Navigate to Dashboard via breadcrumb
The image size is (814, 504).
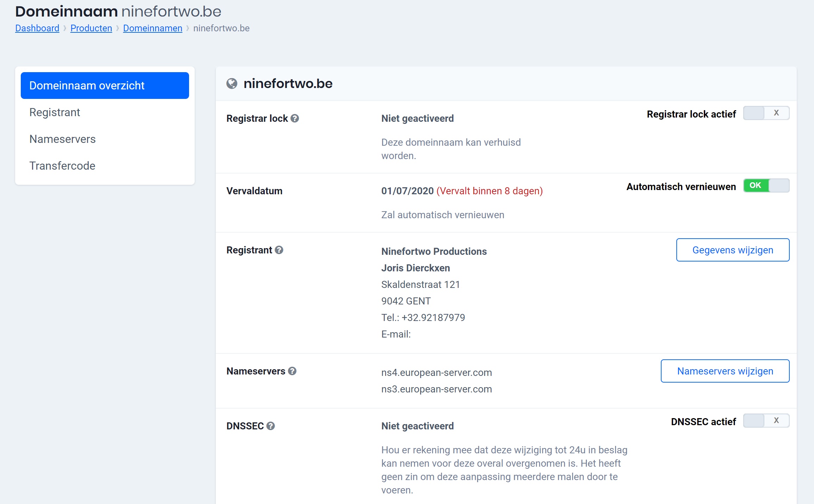(x=37, y=28)
